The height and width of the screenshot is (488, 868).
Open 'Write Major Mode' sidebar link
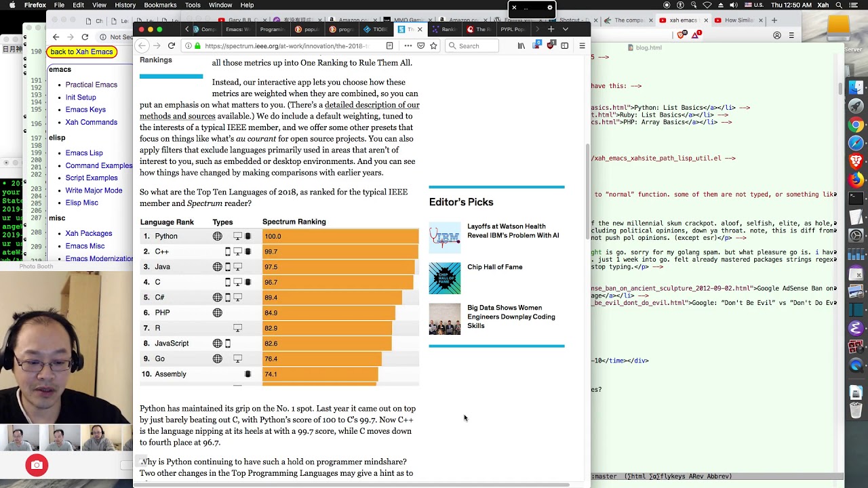pos(94,190)
